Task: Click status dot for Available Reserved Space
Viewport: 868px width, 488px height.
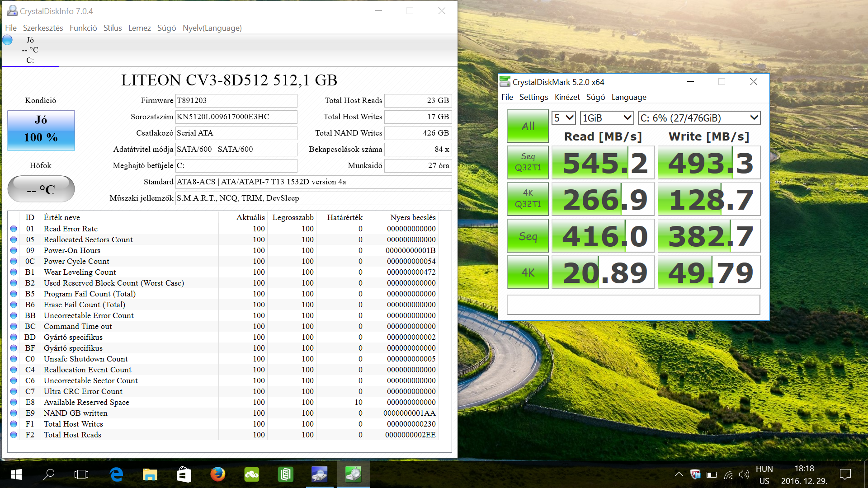Action: [14, 402]
